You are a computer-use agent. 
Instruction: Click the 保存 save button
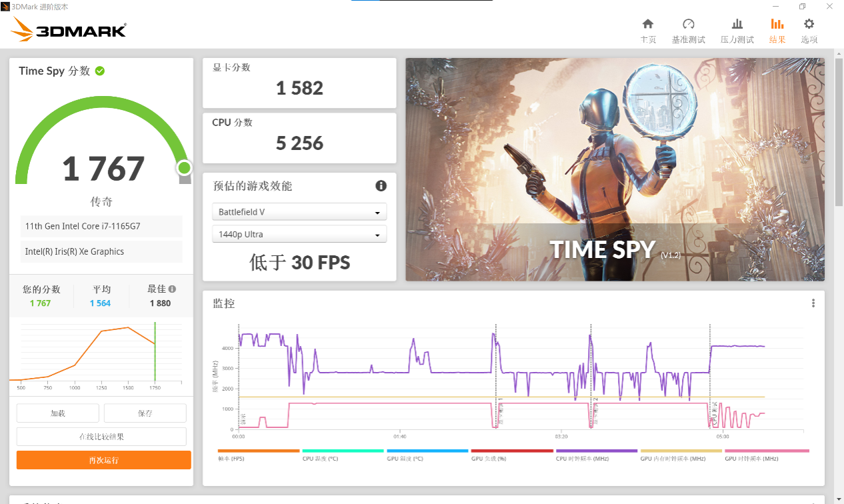[145, 413]
